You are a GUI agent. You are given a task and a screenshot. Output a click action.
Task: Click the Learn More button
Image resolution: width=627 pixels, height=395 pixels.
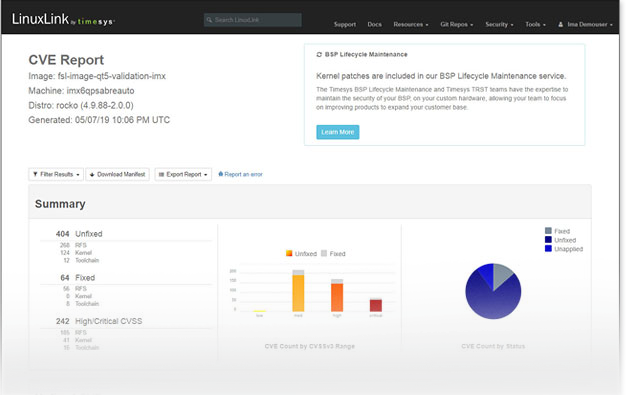[x=337, y=132]
